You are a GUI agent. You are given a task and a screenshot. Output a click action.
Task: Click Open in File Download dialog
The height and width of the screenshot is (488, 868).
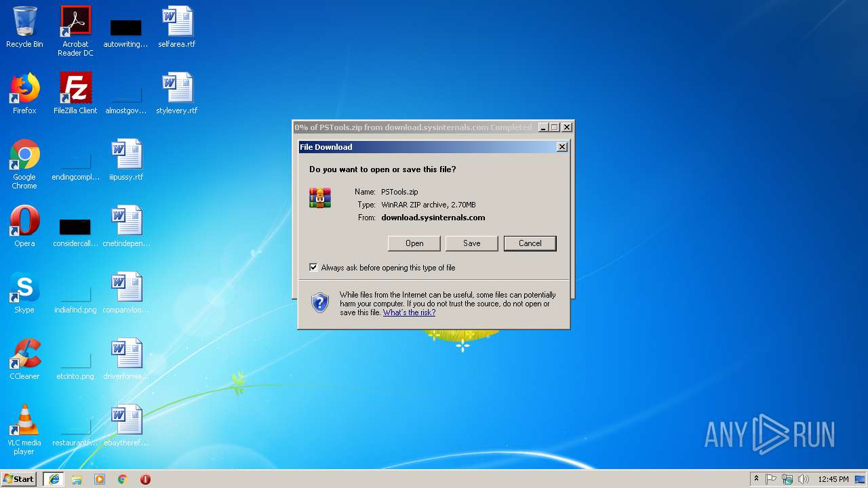pos(414,243)
